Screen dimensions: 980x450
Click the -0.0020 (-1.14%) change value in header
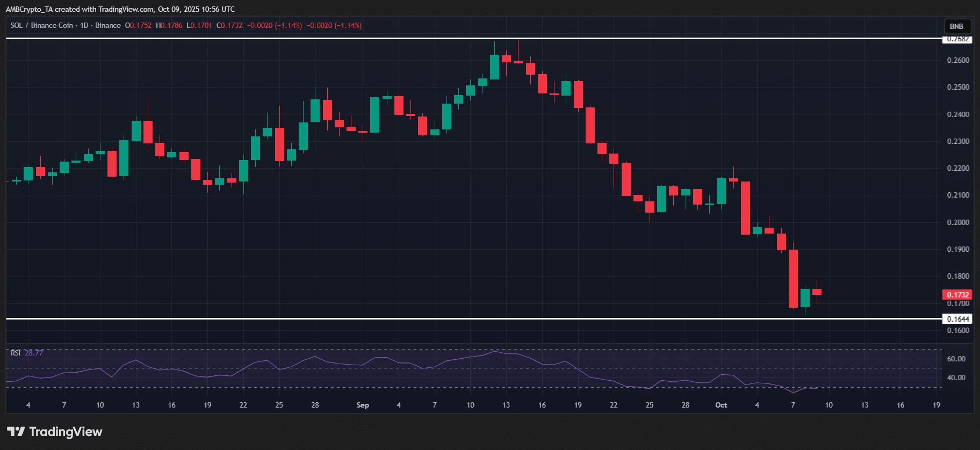click(274, 25)
